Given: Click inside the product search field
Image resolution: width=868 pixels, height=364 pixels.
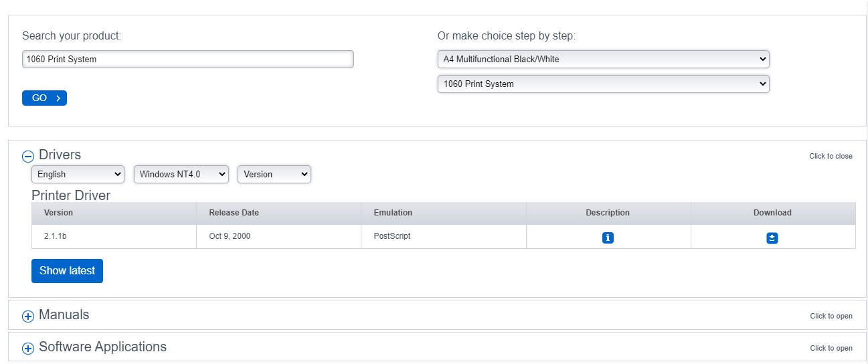Looking at the screenshot, I should coord(187,59).
